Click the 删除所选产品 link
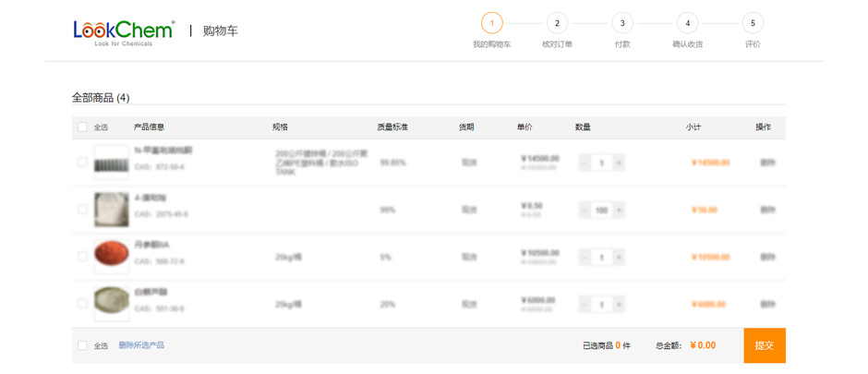 point(141,345)
